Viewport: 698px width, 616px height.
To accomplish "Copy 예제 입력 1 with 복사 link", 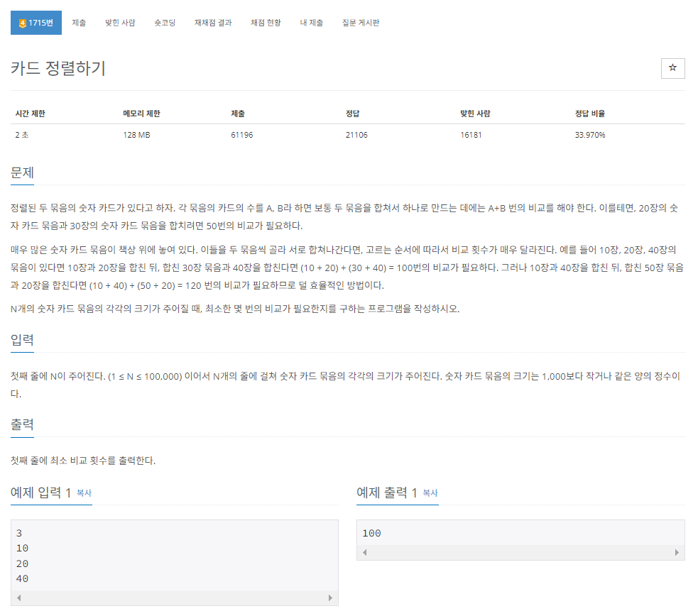I will click(x=84, y=493).
